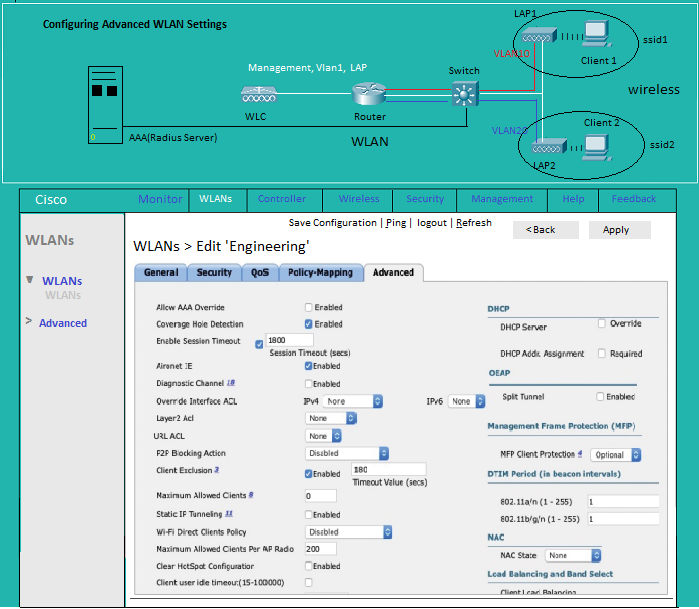Select the LAP2 access point icon
This screenshot has width=699, height=609.
[x=547, y=147]
